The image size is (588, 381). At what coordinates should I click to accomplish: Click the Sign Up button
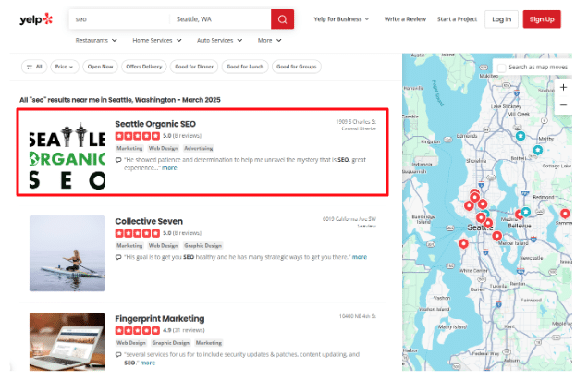542,19
